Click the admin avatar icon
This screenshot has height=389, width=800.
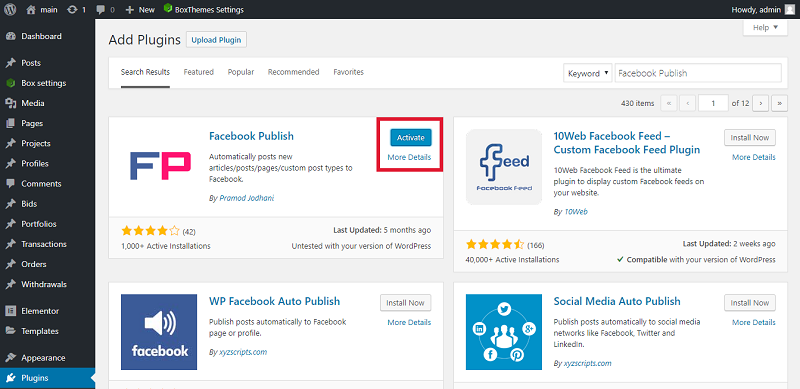click(x=789, y=9)
